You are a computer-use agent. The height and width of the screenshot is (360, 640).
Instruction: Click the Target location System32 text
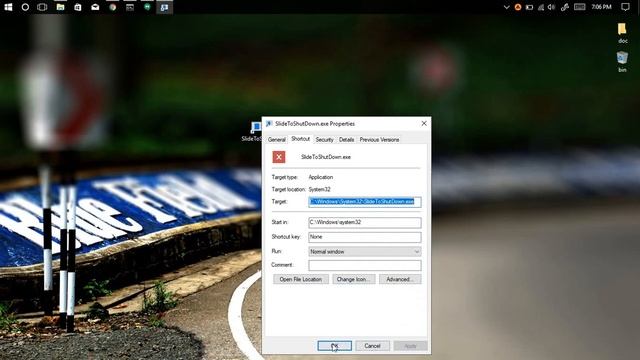(320, 189)
